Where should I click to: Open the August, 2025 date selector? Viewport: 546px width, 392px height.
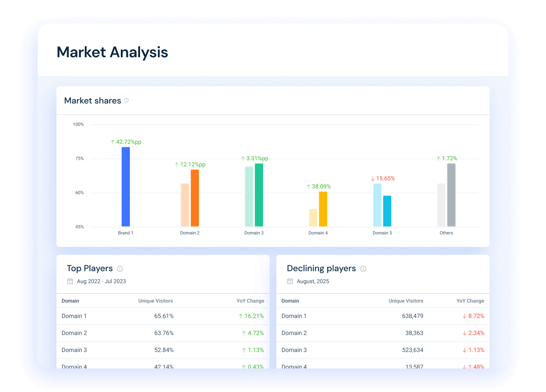[x=313, y=281]
